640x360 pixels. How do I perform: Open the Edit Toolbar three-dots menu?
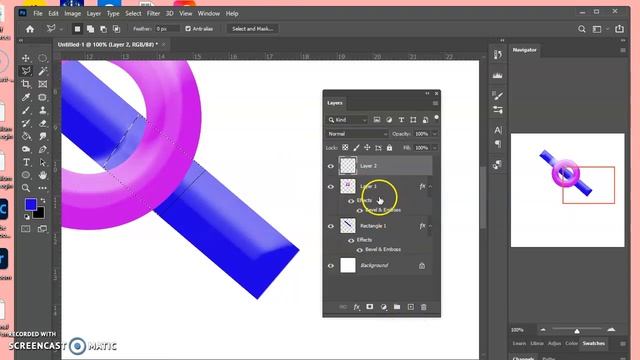coord(42,188)
